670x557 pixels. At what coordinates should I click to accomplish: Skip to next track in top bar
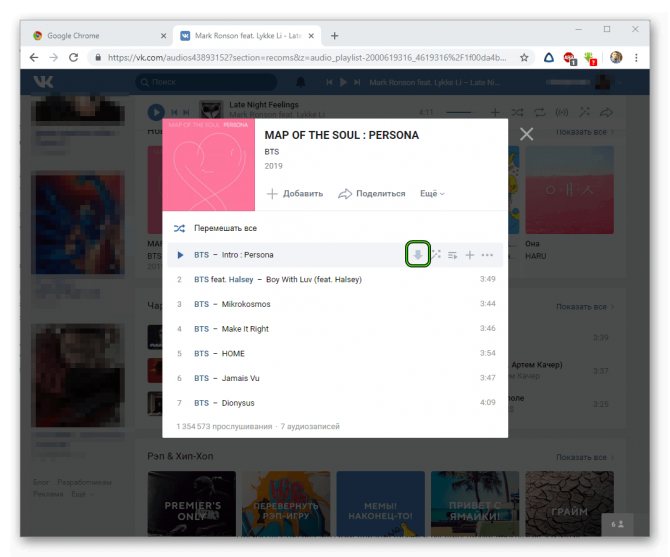(357, 82)
